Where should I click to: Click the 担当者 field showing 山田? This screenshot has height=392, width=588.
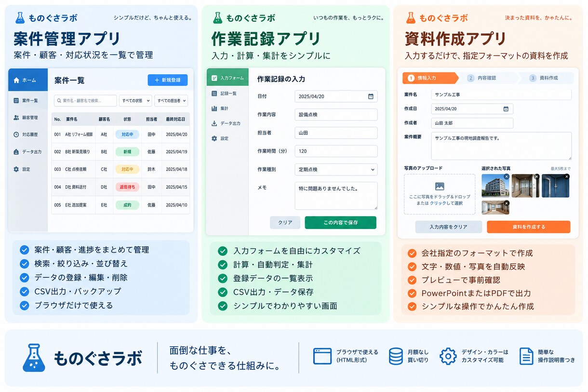tap(336, 133)
